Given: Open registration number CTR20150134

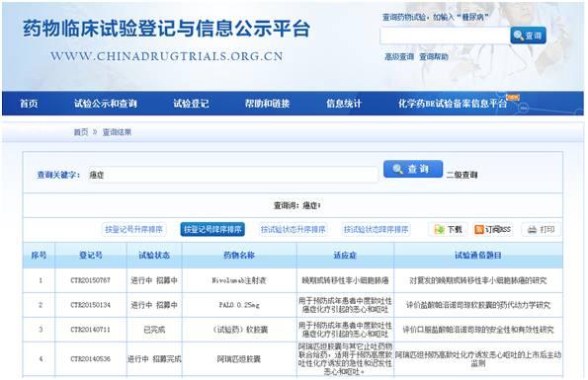Looking at the screenshot, I should pyautogui.click(x=90, y=305).
